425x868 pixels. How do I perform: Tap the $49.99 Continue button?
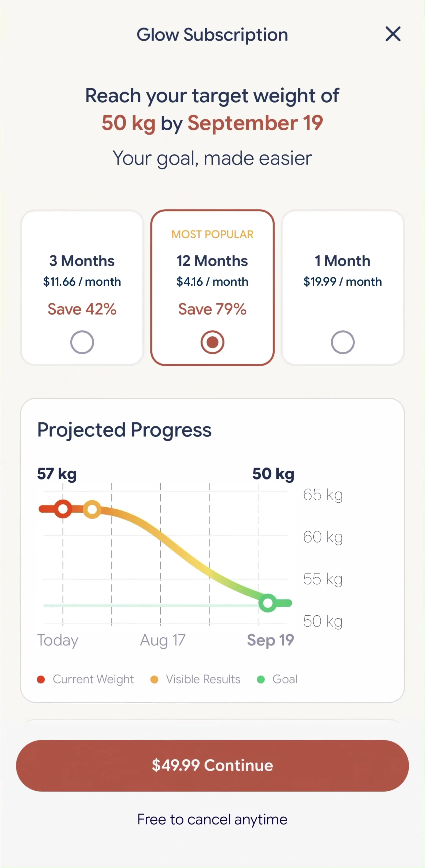click(212, 766)
